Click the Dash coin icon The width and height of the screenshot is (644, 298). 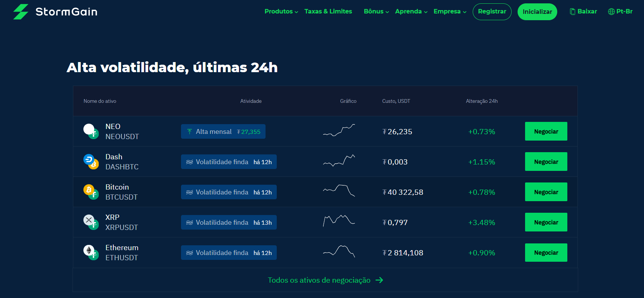[x=91, y=162]
